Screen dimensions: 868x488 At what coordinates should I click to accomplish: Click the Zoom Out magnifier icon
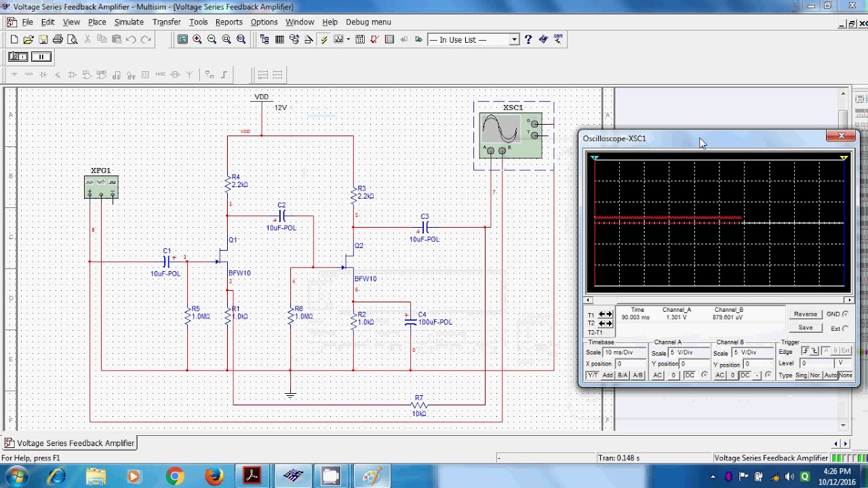(212, 40)
